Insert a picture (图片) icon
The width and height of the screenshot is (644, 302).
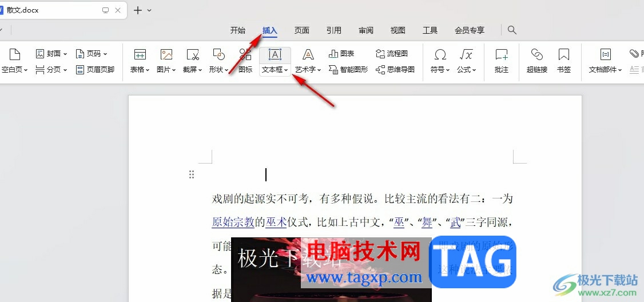tap(166, 55)
